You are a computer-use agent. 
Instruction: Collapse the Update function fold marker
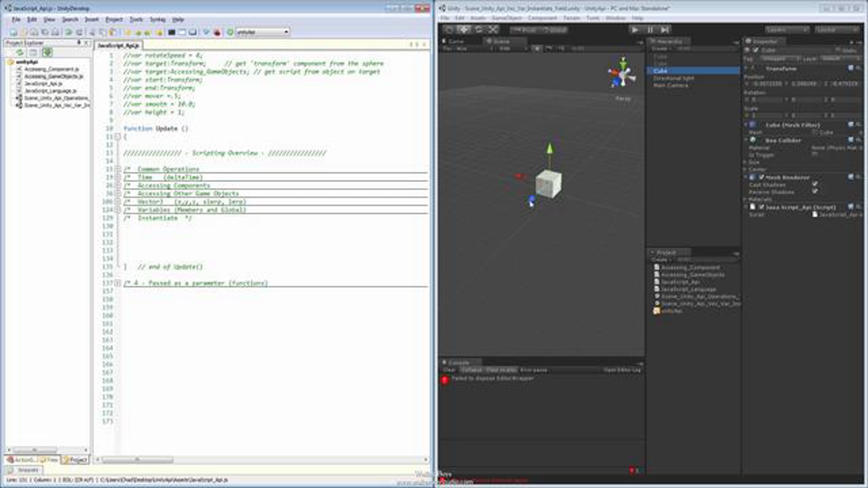(x=118, y=137)
